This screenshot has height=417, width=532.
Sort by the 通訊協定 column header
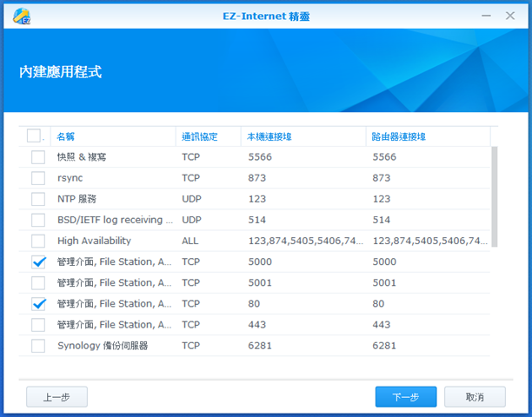point(209,136)
